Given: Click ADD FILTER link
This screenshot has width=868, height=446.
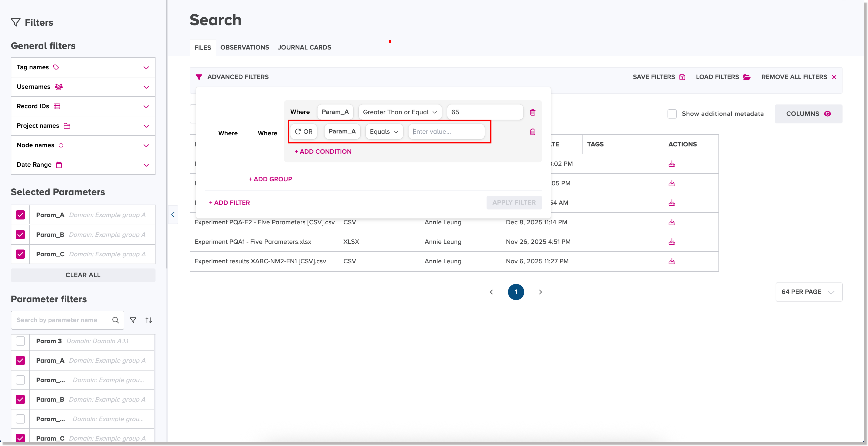Looking at the screenshot, I should 229,203.
